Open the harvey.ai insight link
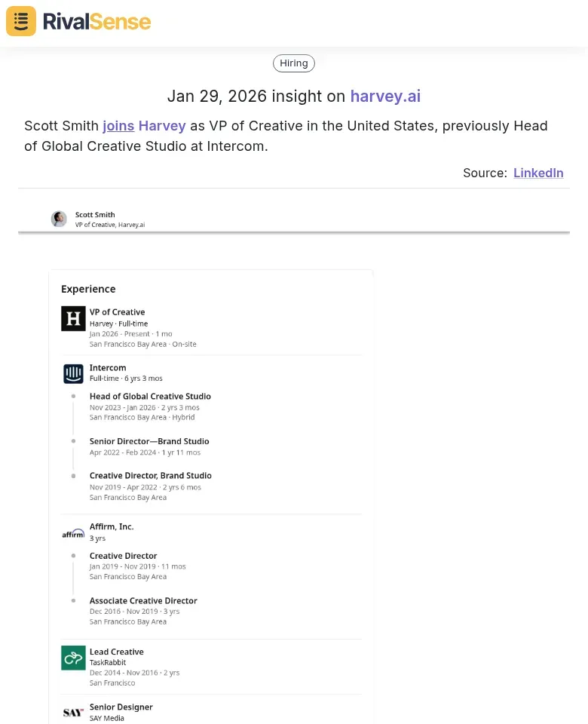 tap(385, 96)
